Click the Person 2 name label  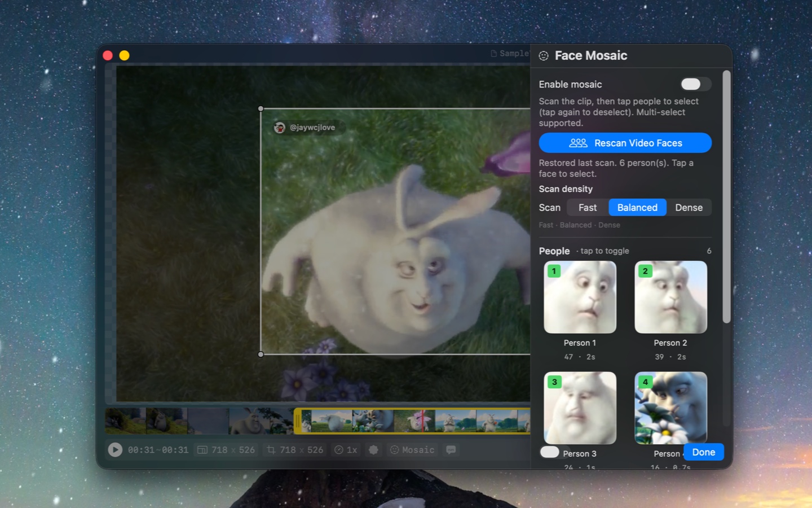coord(670,343)
